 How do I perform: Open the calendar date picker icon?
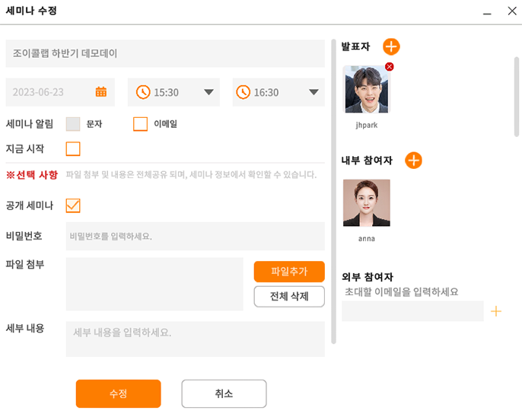pyautogui.click(x=101, y=91)
